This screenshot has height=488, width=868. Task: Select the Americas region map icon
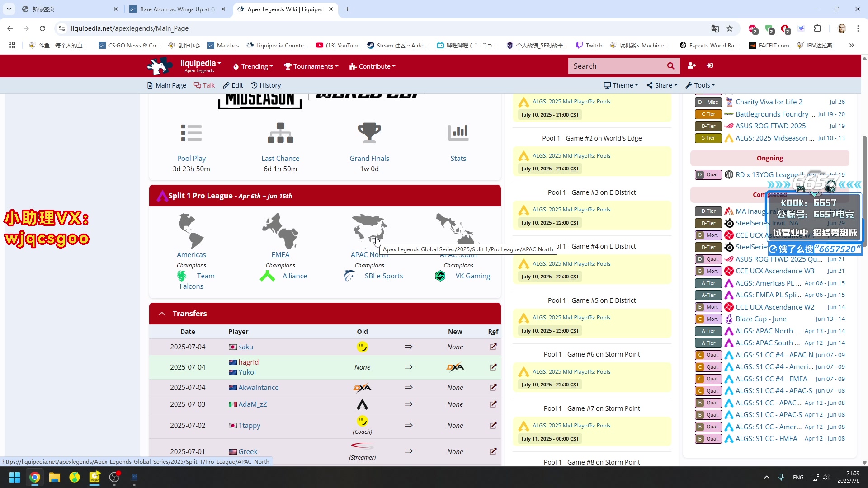click(x=191, y=231)
